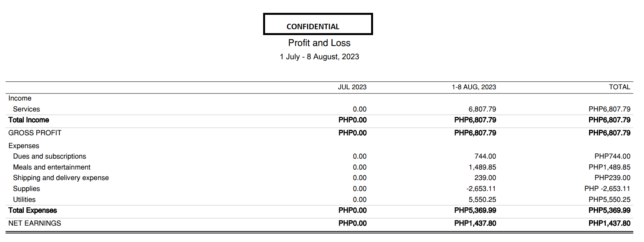
Task: Click Shipping and delivery expense row
Action: click(x=61, y=178)
